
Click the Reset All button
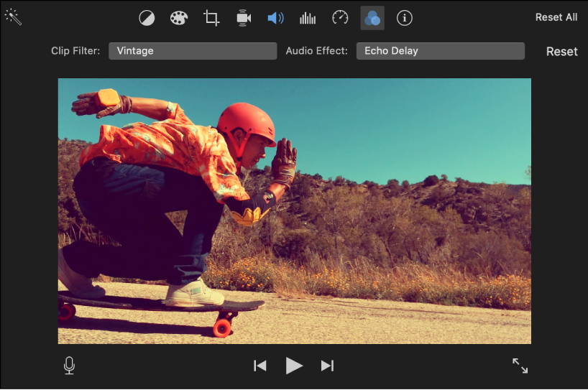[556, 17]
